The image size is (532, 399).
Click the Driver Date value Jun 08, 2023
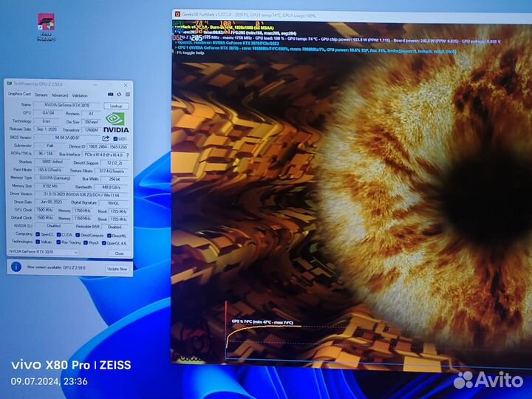click(x=51, y=202)
